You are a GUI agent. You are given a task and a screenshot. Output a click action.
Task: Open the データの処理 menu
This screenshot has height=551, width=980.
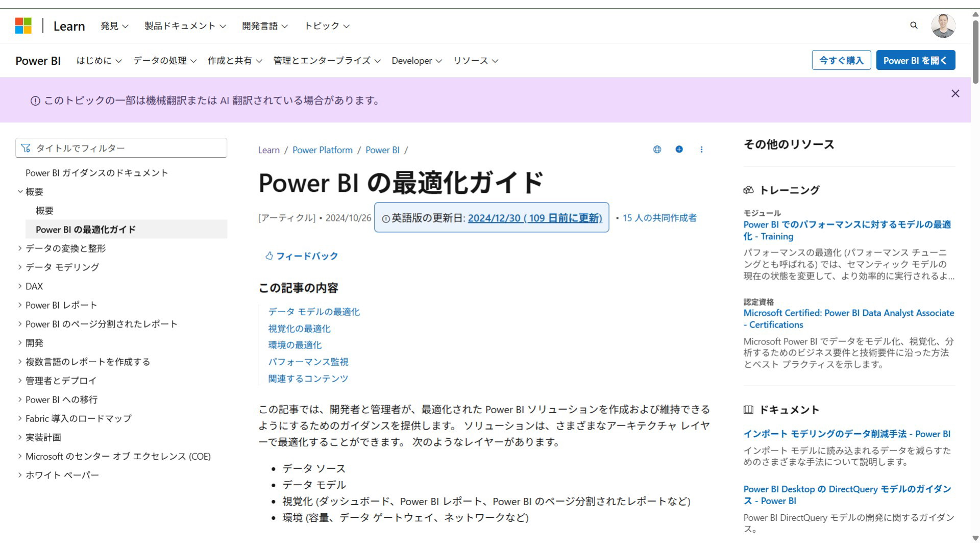pyautogui.click(x=165, y=61)
